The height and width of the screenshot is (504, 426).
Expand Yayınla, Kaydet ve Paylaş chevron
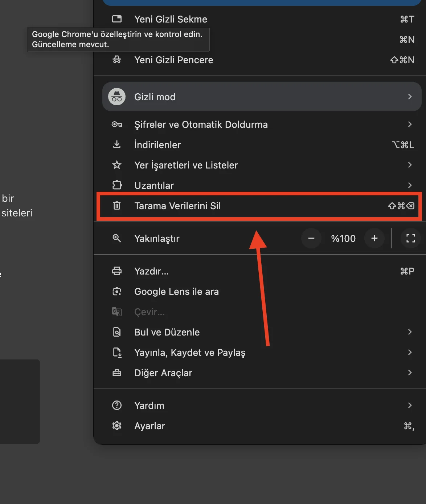pos(410,352)
